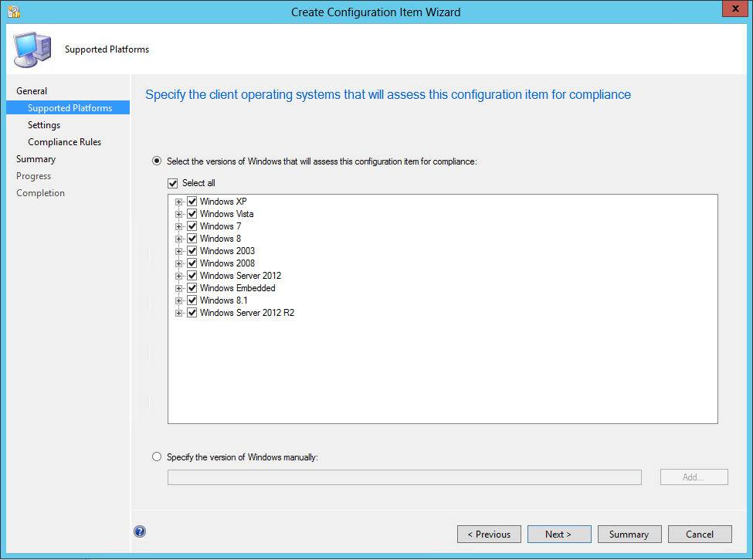Navigate to the General wizard step

(32, 90)
